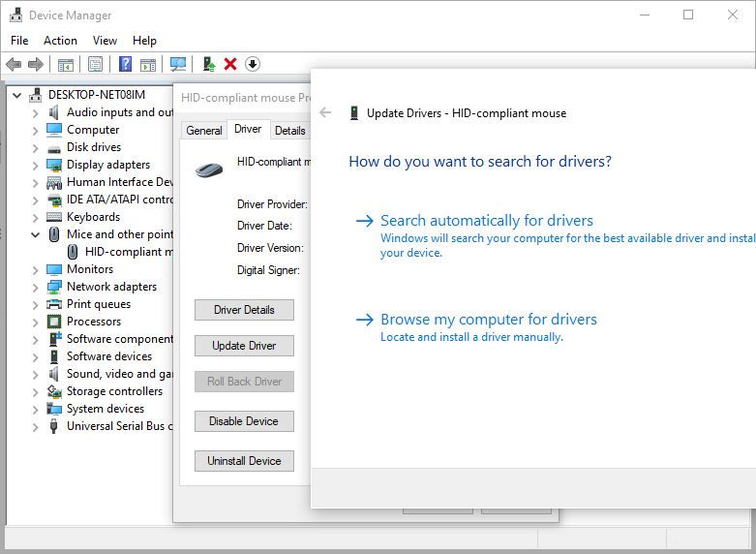Click the IDE ATA/ATAPI controllers icon
This screenshot has width=756, height=554.
(x=54, y=200)
